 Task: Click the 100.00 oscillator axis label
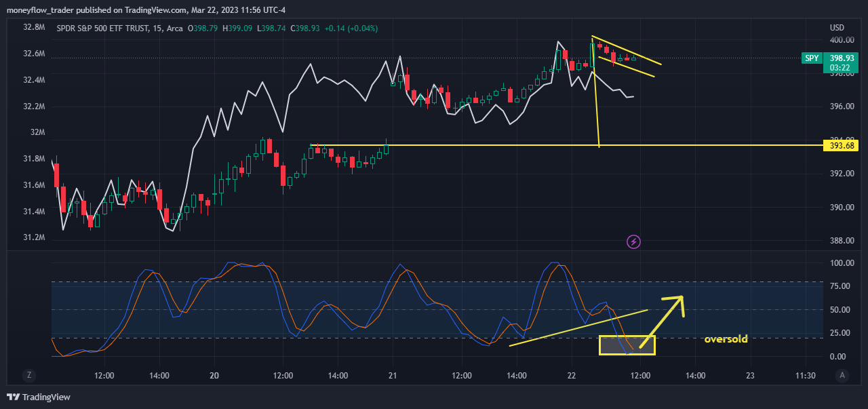point(841,263)
